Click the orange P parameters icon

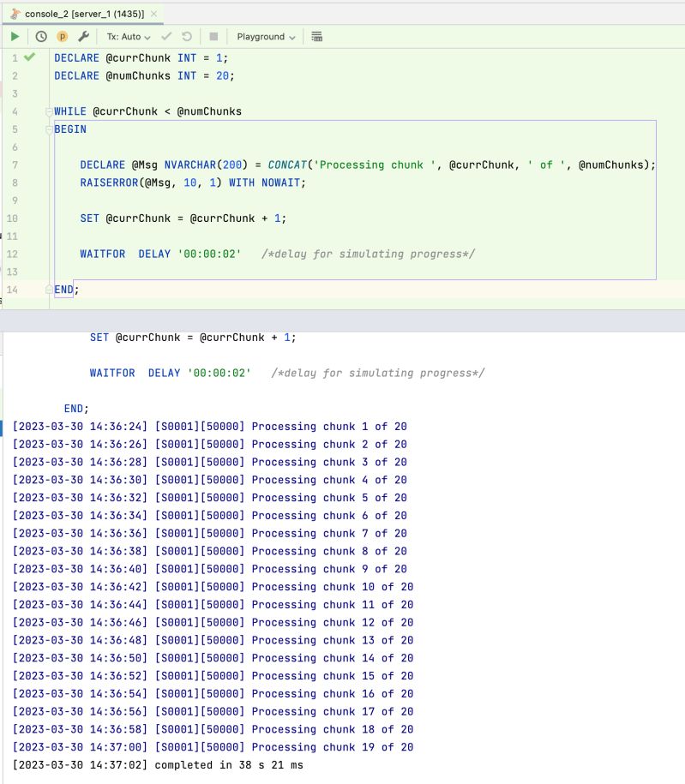(x=62, y=37)
